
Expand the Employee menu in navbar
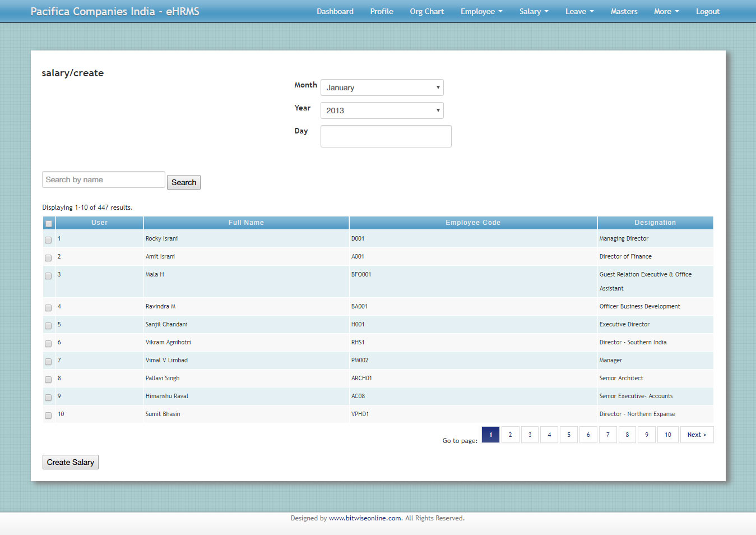click(481, 11)
